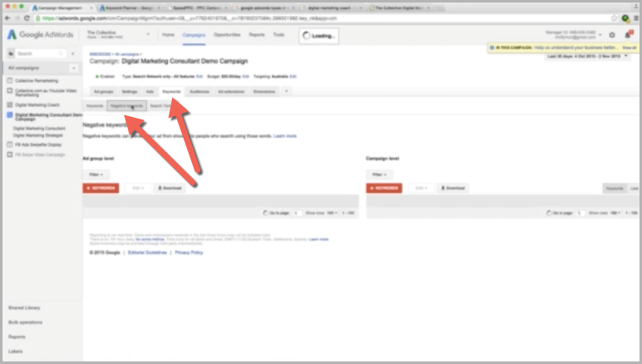Switch to the Ads tab
The width and height of the screenshot is (642, 364).
click(149, 92)
